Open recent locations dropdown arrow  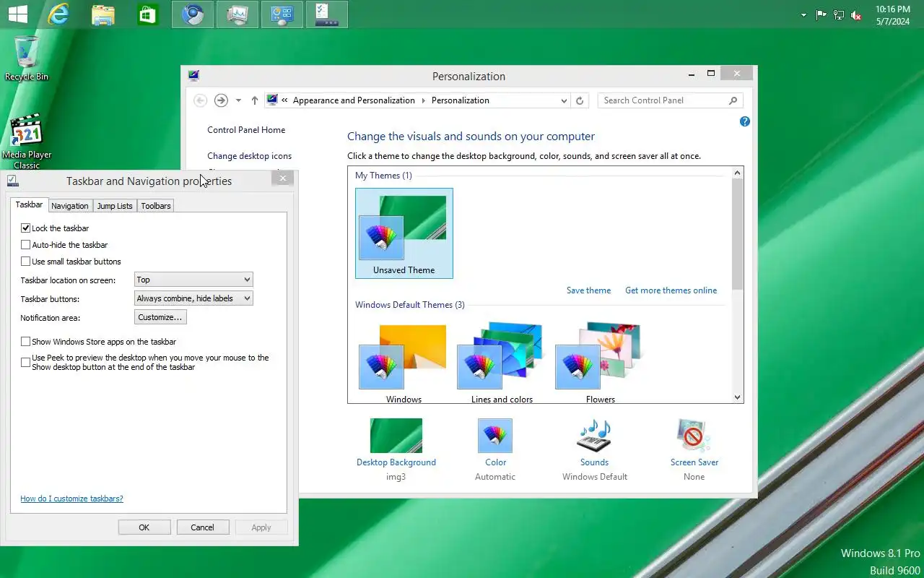[238, 100]
